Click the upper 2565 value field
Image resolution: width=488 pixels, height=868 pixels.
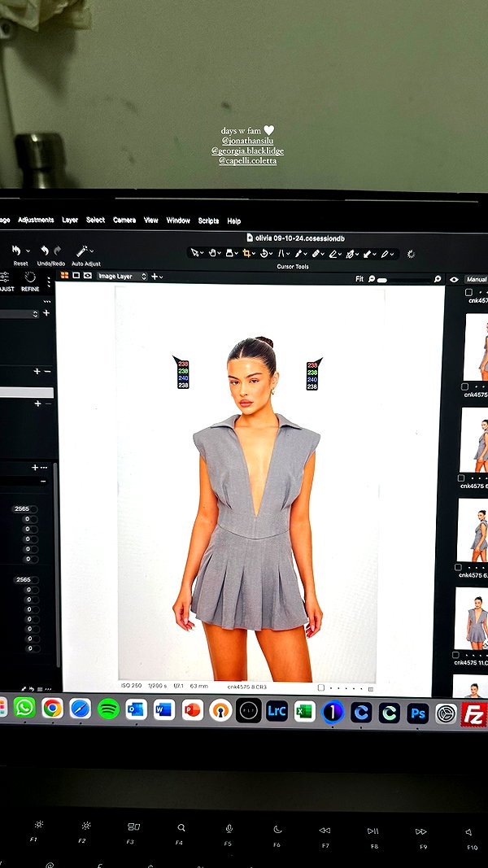point(24,508)
